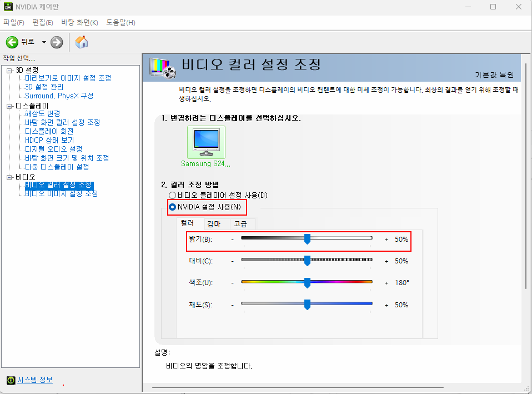Open 비디오 이미지 설정 조정
Screen dimensions: 532x394
pyautogui.click(x=62, y=193)
